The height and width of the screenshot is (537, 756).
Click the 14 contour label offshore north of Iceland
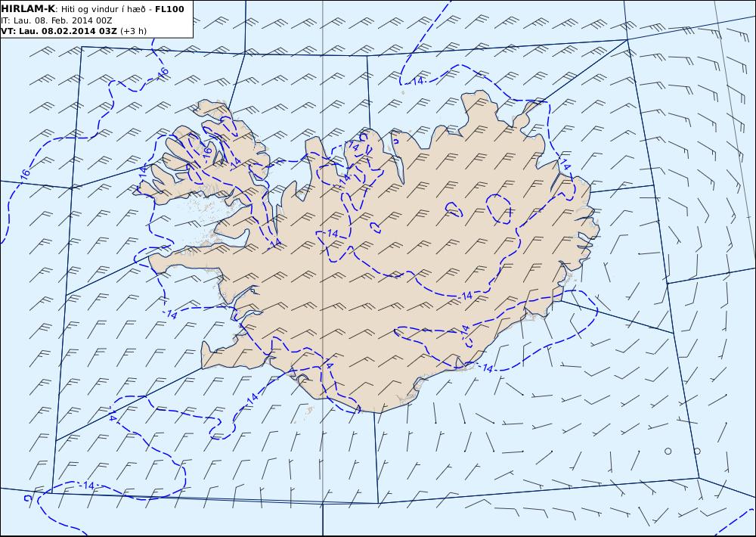(418, 81)
